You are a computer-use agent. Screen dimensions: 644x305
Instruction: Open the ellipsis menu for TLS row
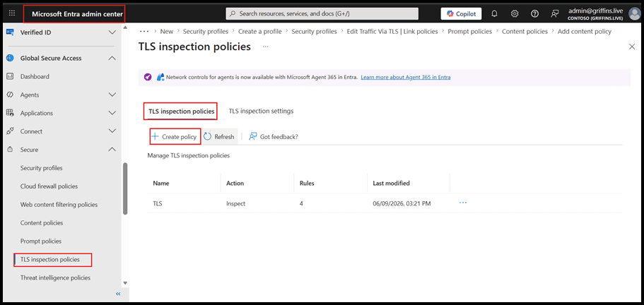(x=463, y=203)
